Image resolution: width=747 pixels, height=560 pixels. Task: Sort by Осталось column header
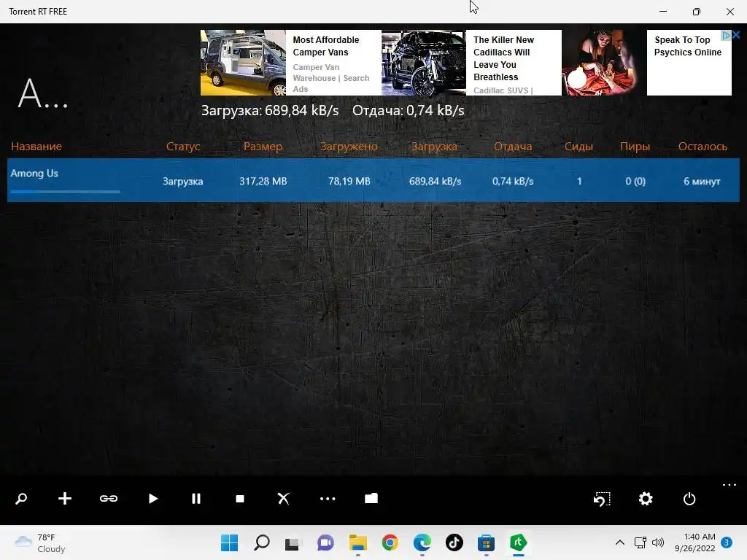(x=703, y=146)
